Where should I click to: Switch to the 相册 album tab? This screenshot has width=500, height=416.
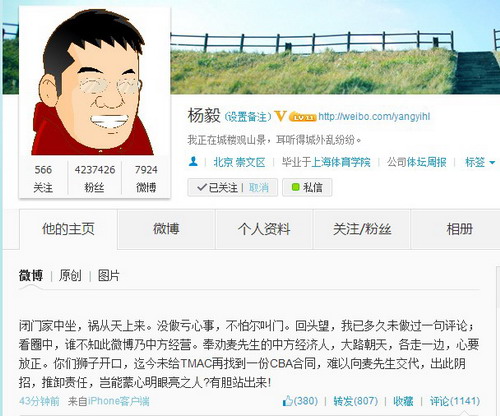pyautogui.click(x=459, y=229)
